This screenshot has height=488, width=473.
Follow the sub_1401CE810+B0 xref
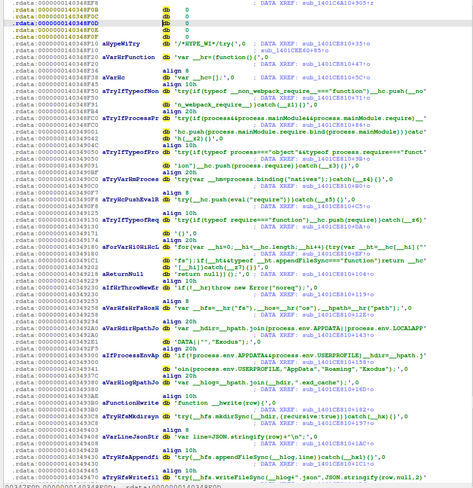pyautogui.click(x=336, y=186)
